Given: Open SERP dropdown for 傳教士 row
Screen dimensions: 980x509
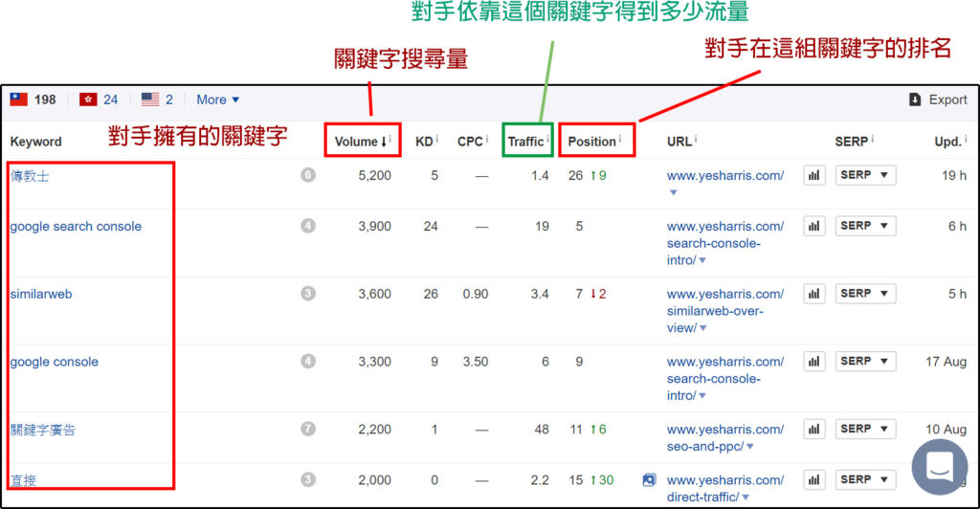Looking at the screenshot, I should tap(865, 175).
